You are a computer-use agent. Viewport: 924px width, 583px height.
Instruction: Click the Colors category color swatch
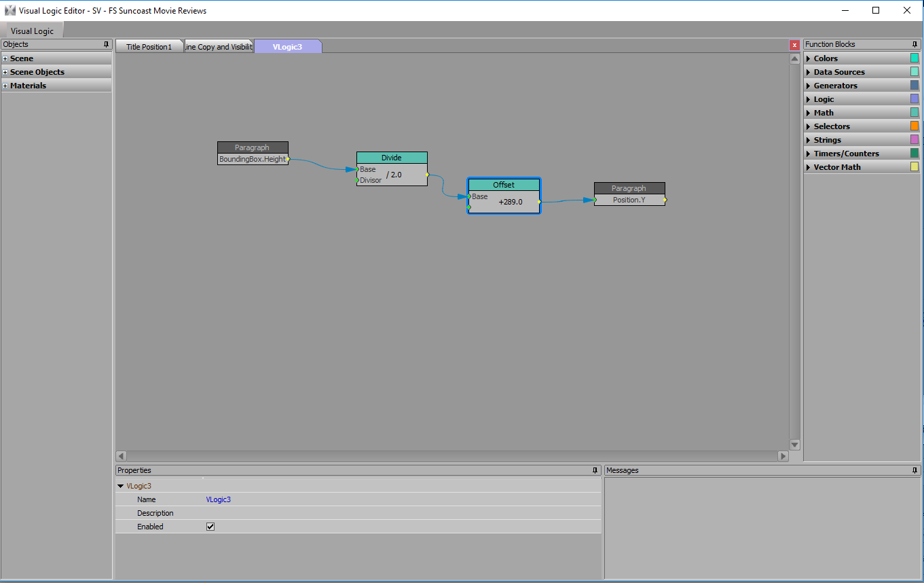click(914, 58)
